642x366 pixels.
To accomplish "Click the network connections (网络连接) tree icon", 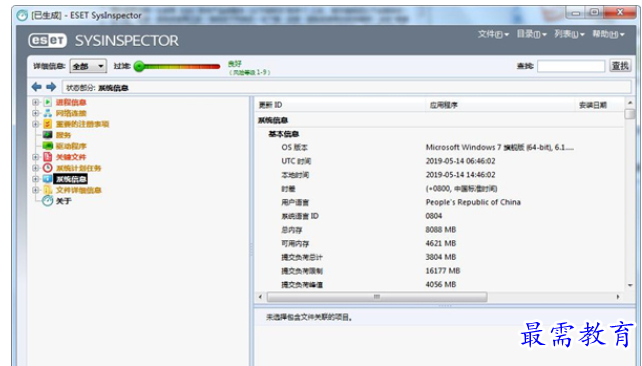I will click(x=47, y=113).
